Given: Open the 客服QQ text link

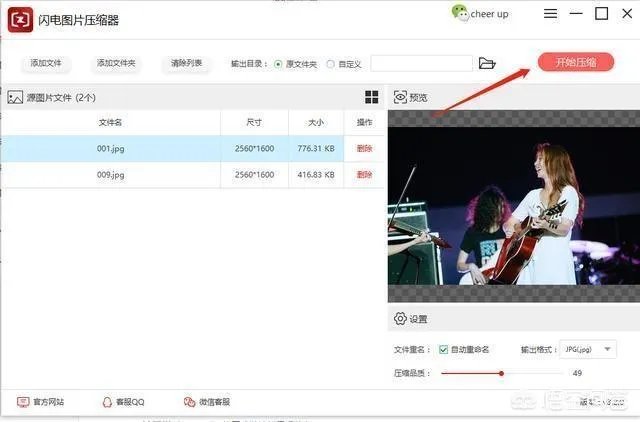Looking at the screenshot, I should coord(130,402).
